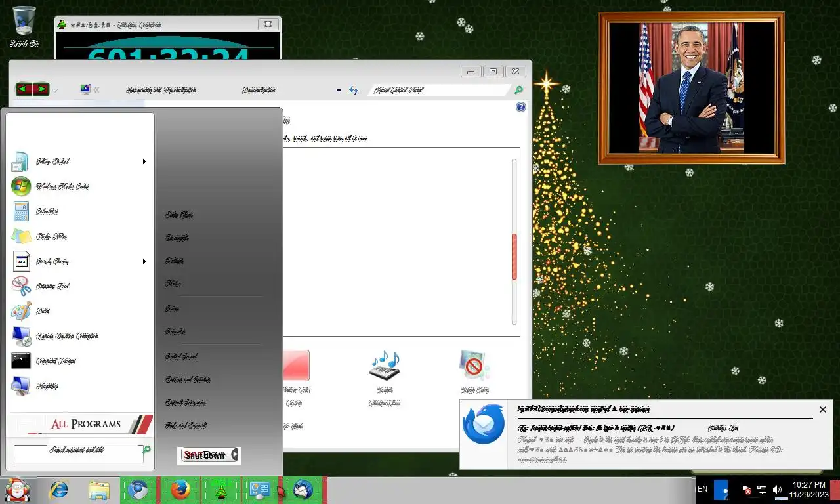The image size is (840, 504).
Task: Launch Snipping Tool from the Start menu
Action: pos(79,286)
